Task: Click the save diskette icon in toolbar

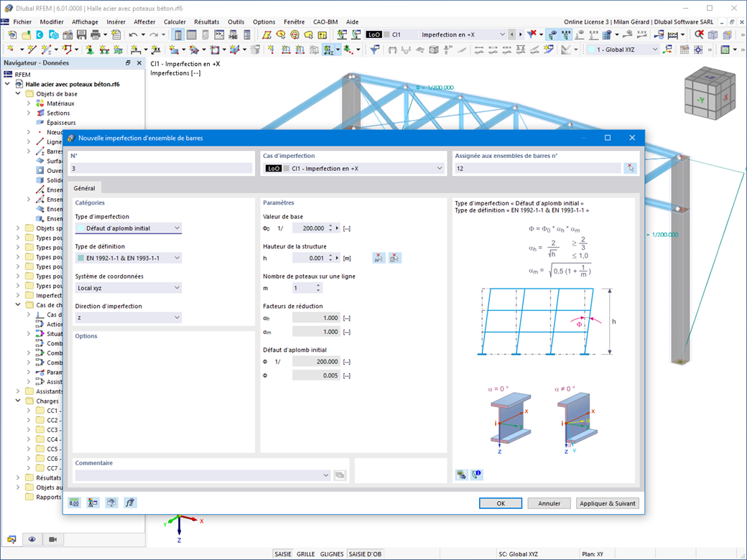Action: coord(81,34)
